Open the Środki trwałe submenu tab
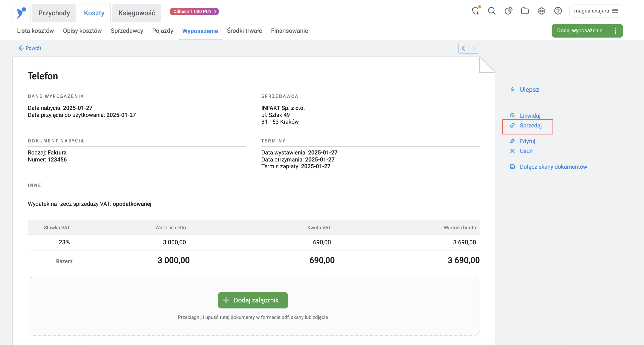This screenshot has width=644, height=345. click(x=244, y=31)
